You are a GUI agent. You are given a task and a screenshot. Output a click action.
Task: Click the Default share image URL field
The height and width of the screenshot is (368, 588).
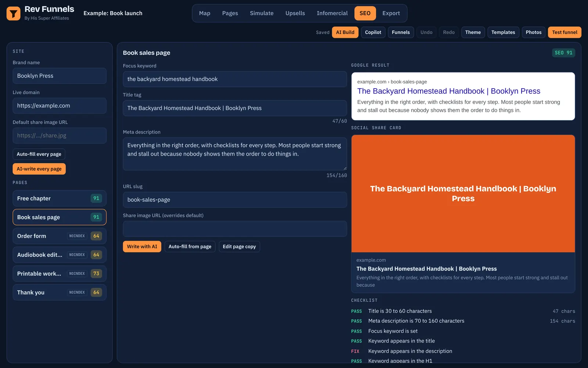(60, 135)
